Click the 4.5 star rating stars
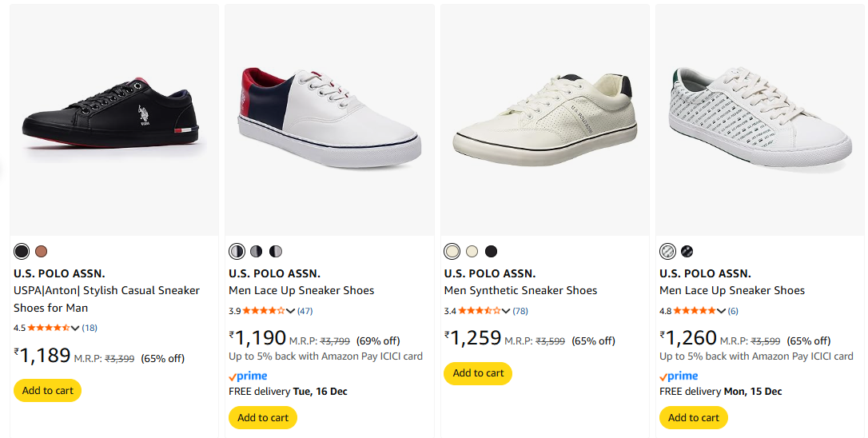This screenshot has height=438, width=868. coord(49,328)
